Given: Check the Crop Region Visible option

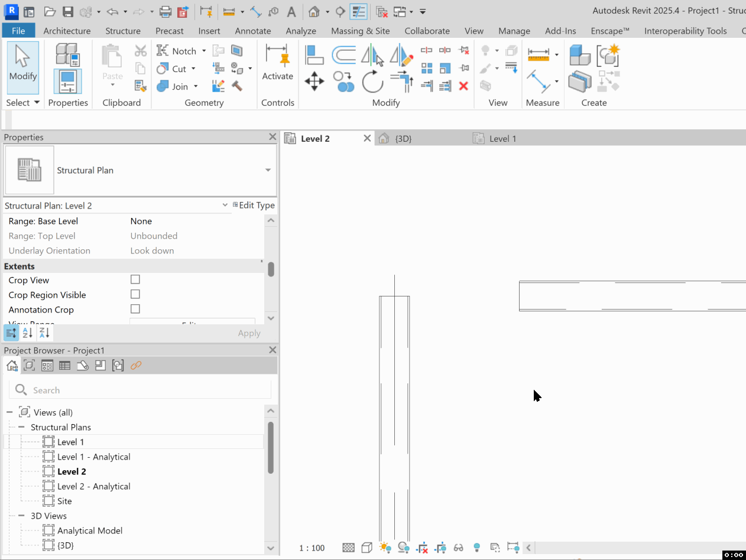Looking at the screenshot, I should [x=135, y=294].
